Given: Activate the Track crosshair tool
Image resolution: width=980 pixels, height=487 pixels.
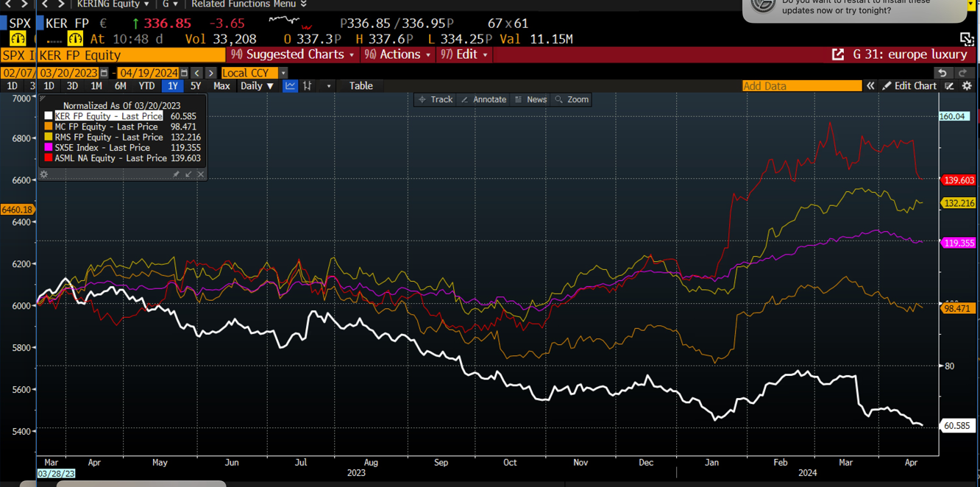Looking at the screenshot, I should 435,99.
